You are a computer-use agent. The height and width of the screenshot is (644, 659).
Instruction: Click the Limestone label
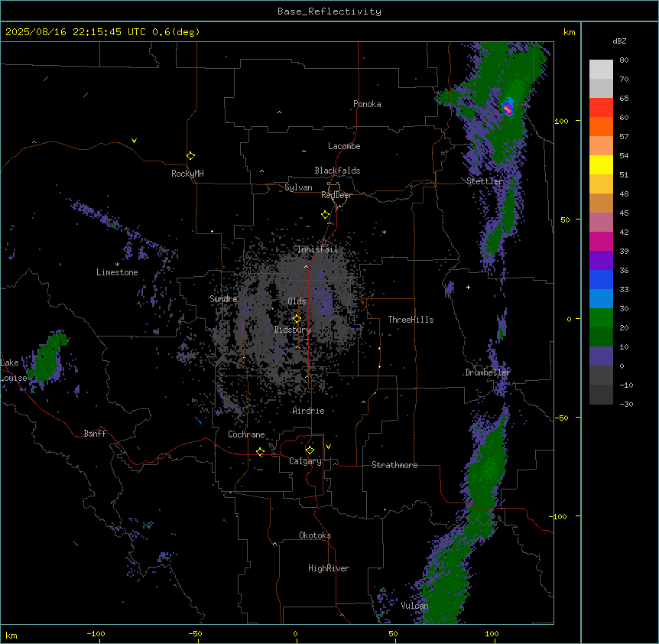point(117,272)
